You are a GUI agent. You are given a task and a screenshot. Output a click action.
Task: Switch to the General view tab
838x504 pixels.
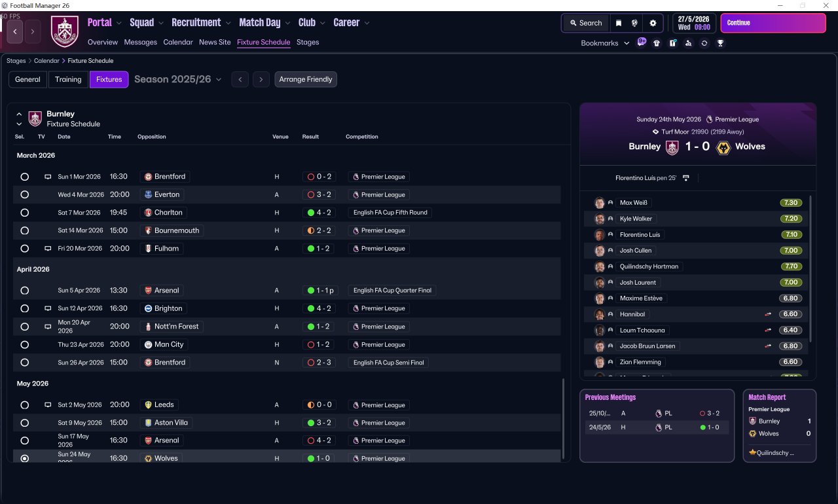(x=27, y=79)
